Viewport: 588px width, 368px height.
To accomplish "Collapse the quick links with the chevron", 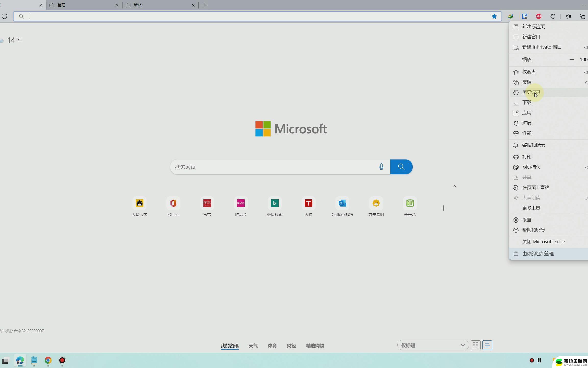I will (454, 186).
